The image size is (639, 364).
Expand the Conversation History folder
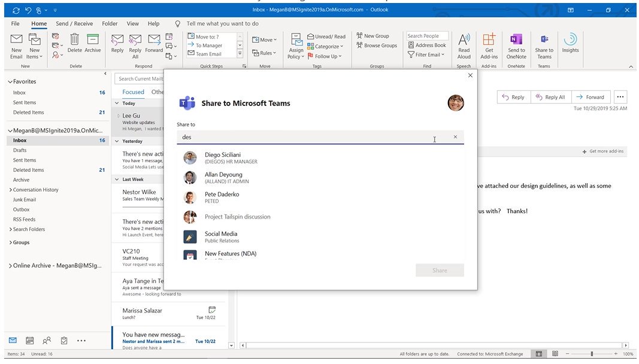pos(11,190)
